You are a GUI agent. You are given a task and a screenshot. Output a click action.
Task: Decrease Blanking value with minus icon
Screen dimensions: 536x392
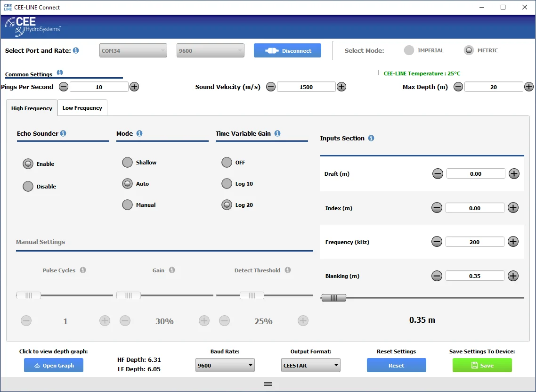coord(437,276)
